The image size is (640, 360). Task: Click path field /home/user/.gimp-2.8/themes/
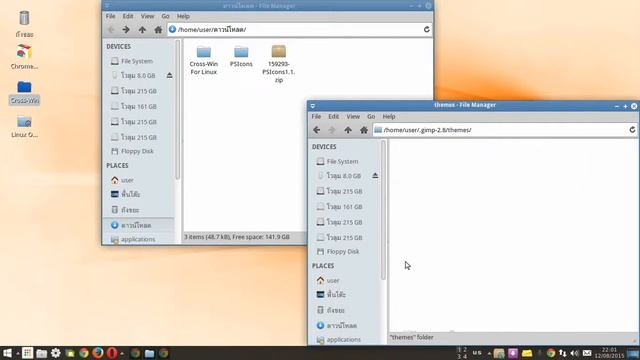point(504,130)
